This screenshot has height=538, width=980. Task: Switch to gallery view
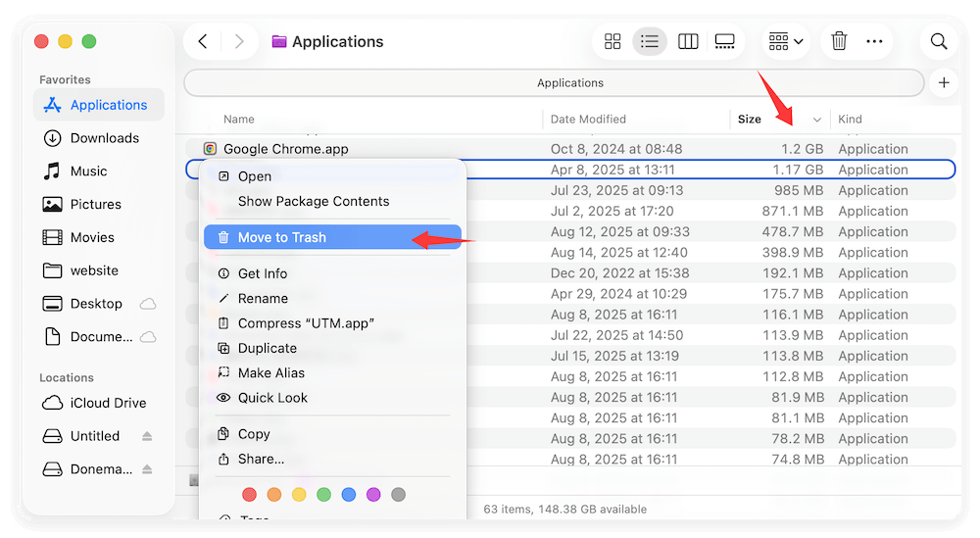point(724,41)
